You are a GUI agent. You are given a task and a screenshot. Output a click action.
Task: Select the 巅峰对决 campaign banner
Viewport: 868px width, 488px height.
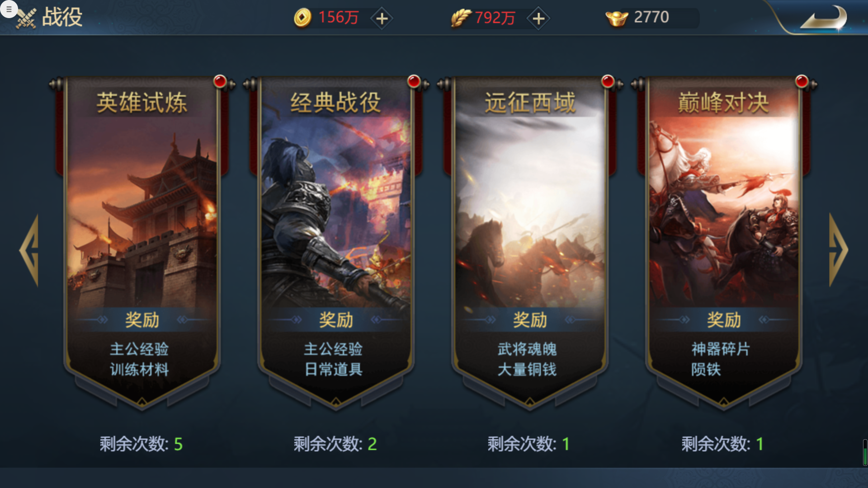point(723,242)
